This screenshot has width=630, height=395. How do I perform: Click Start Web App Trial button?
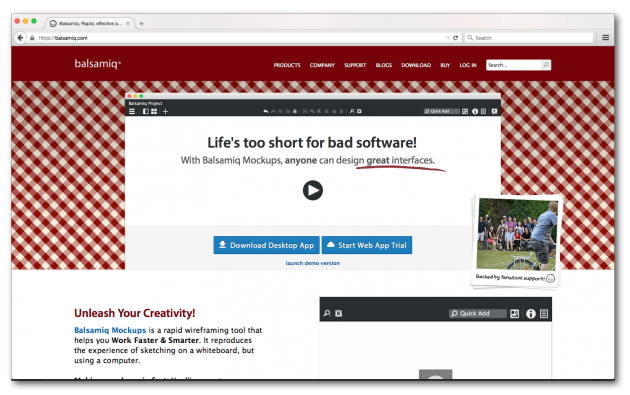(367, 245)
